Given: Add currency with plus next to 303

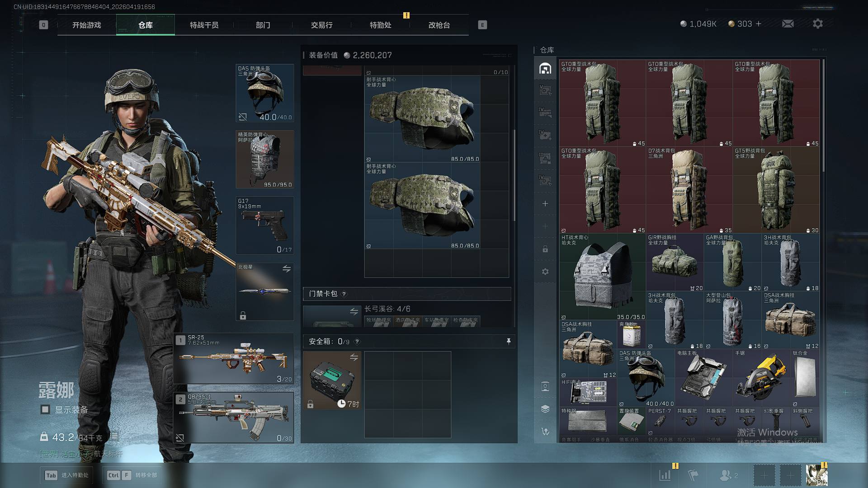Looking at the screenshot, I should (x=759, y=24).
